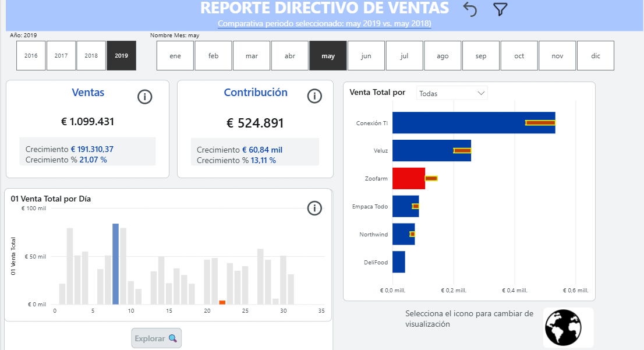Open the Todas dropdown

[452, 93]
